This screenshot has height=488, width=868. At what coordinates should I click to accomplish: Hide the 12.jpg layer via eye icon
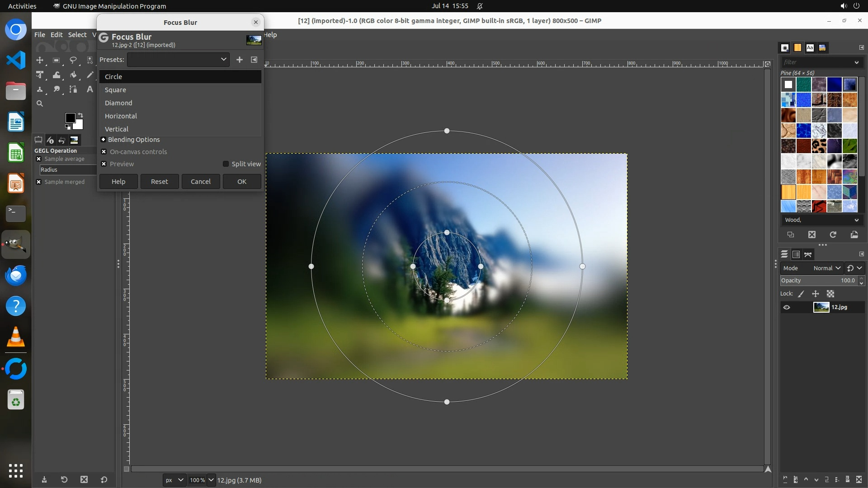pos(787,307)
